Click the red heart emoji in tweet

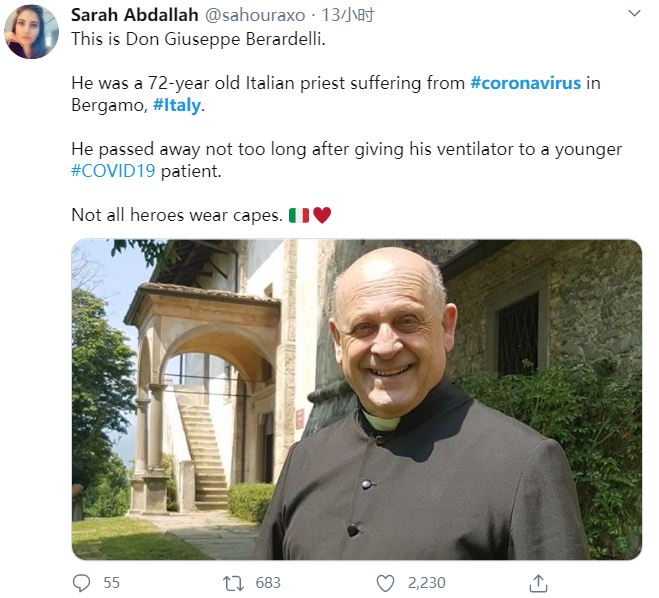pos(322,215)
